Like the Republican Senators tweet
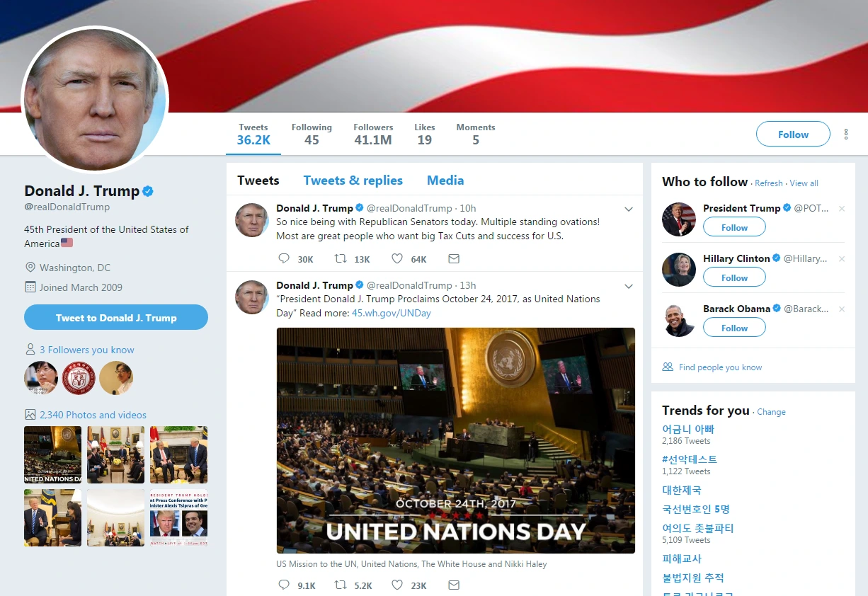Screen dimensions: 868x596 point(397,259)
